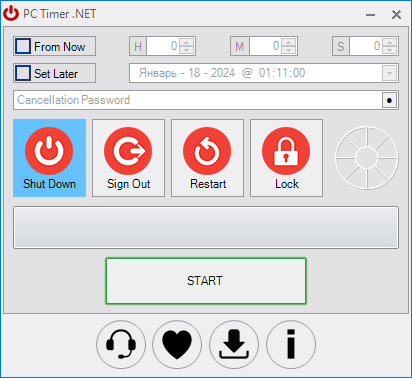Click the START button

point(206,281)
